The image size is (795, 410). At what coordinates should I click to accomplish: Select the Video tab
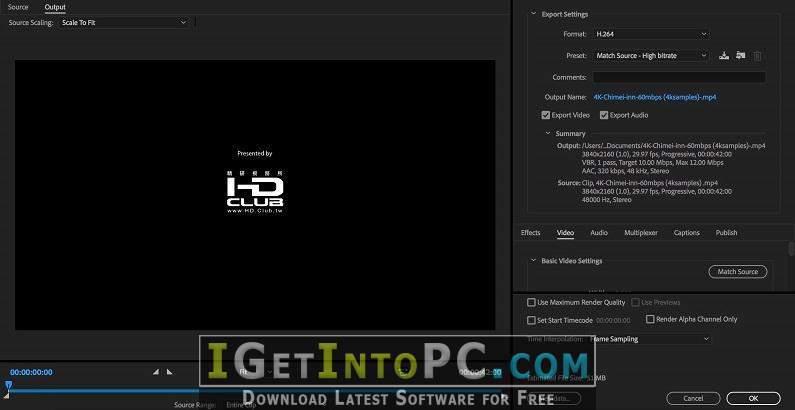pos(565,233)
